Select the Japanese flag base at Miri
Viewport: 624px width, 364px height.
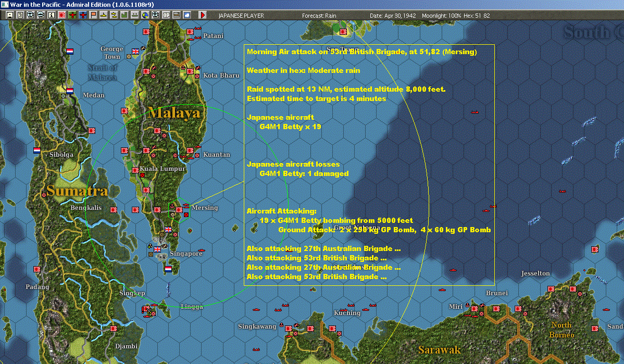(x=475, y=309)
